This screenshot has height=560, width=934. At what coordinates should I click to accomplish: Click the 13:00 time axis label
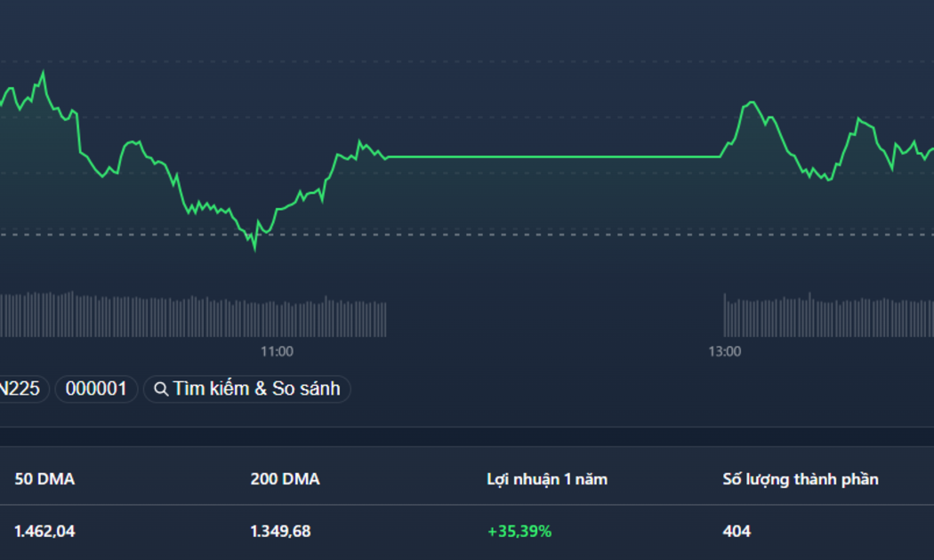click(x=725, y=352)
